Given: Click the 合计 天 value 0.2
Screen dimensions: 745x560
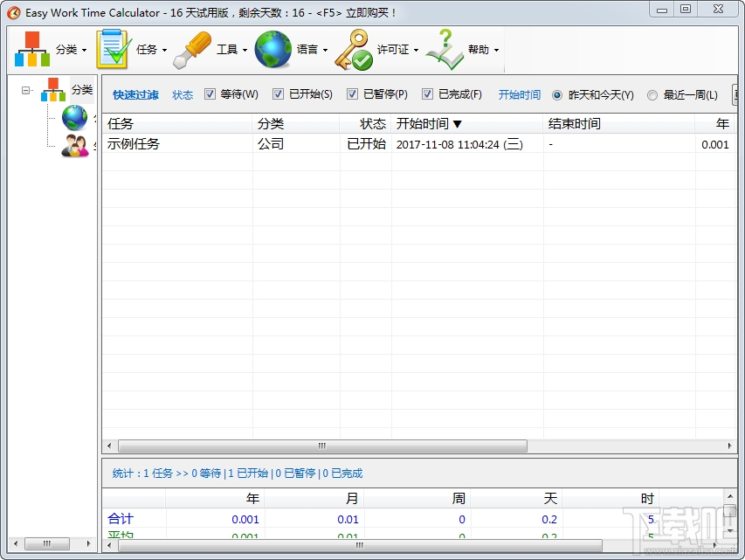Looking at the screenshot, I should 549,520.
